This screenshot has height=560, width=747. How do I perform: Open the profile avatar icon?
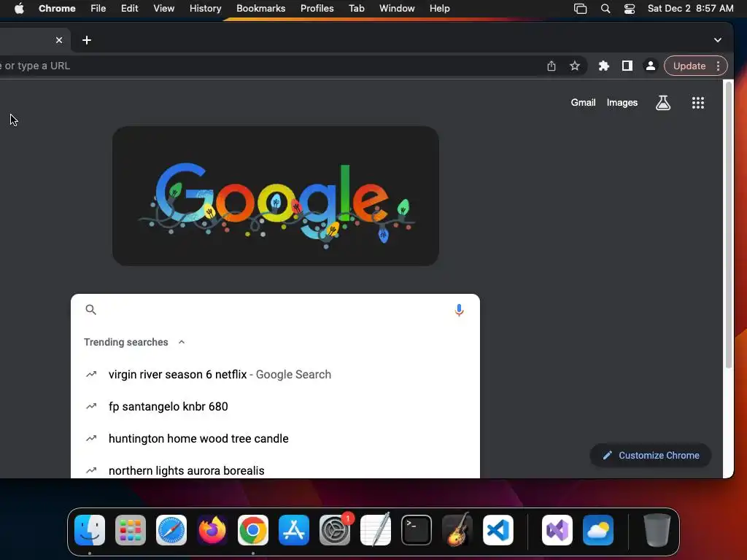650,66
